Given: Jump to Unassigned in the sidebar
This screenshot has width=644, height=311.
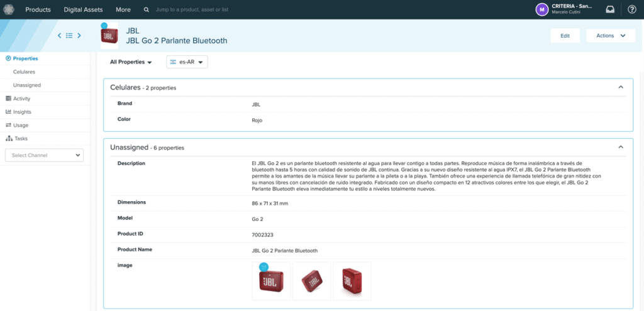Looking at the screenshot, I should tap(26, 85).
